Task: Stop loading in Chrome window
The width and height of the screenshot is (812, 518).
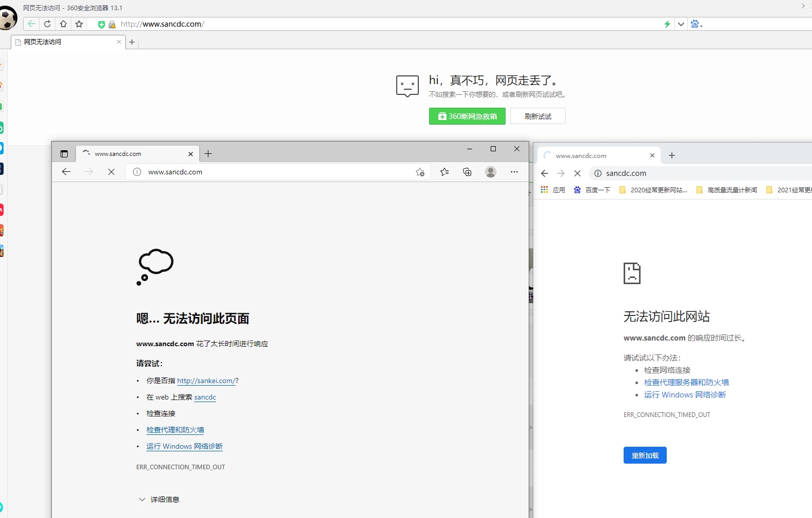Action: pos(577,173)
